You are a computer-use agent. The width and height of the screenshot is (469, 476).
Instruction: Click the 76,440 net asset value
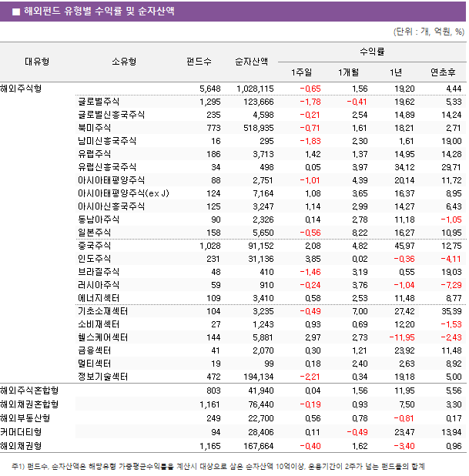[x=261, y=404]
